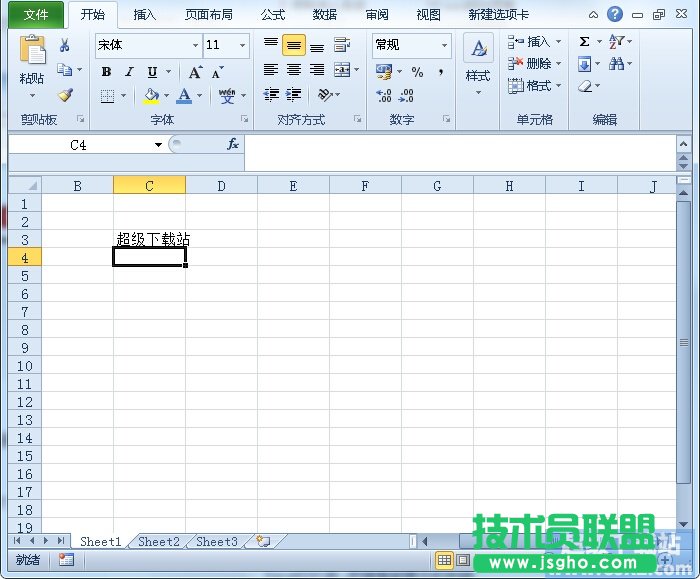
Task: Switch to the 页面布局 tab
Action: (x=209, y=15)
